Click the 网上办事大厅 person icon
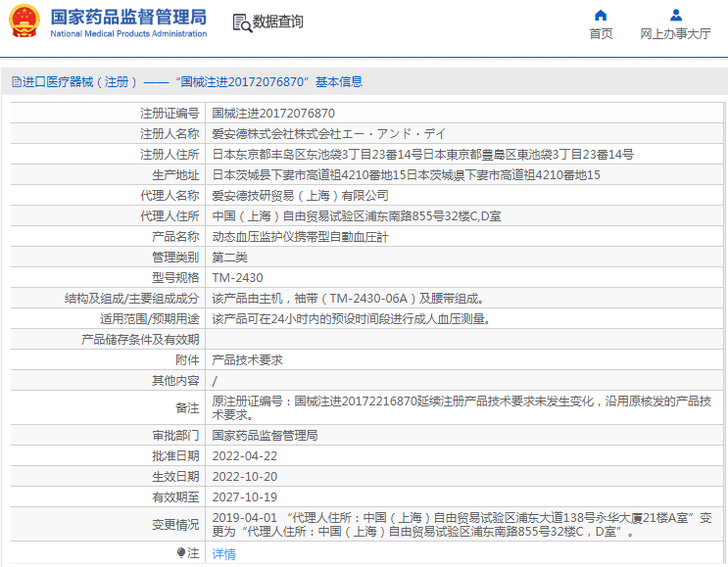The height and width of the screenshot is (567, 728). click(675, 15)
